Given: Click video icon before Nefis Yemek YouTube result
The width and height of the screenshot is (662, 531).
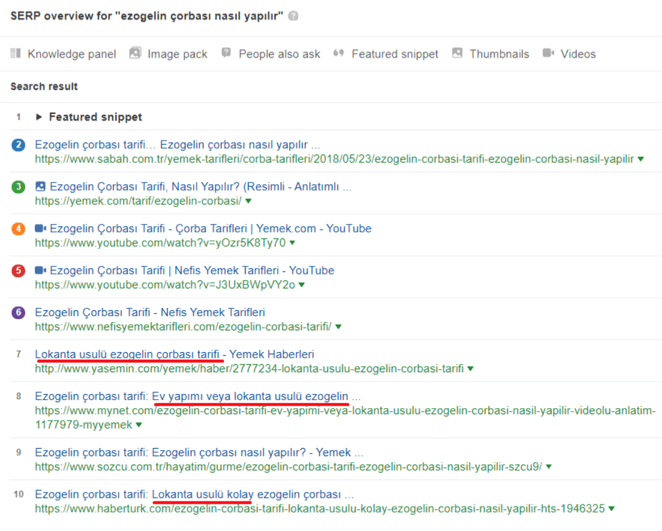Looking at the screenshot, I should [x=41, y=270].
